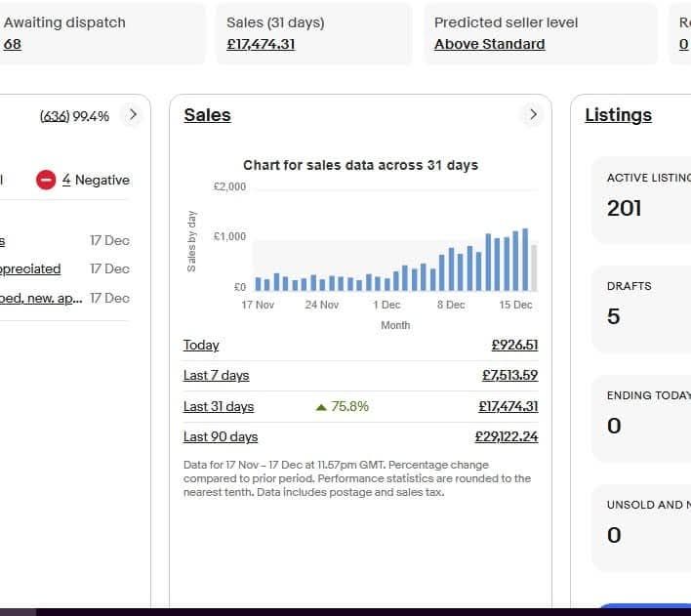Open the £29,122.24 sales amount

[x=507, y=437]
